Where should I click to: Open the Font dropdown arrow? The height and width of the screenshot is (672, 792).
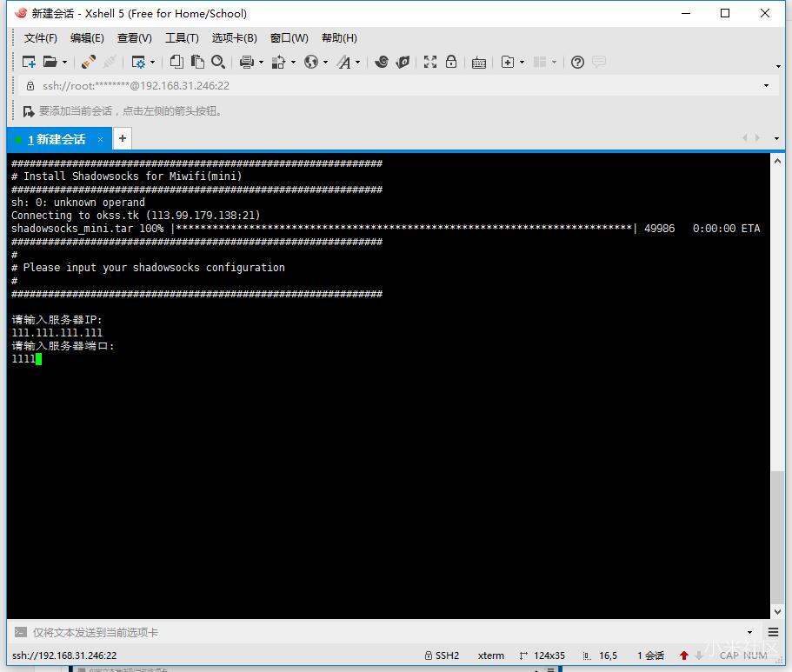[357, 63]
